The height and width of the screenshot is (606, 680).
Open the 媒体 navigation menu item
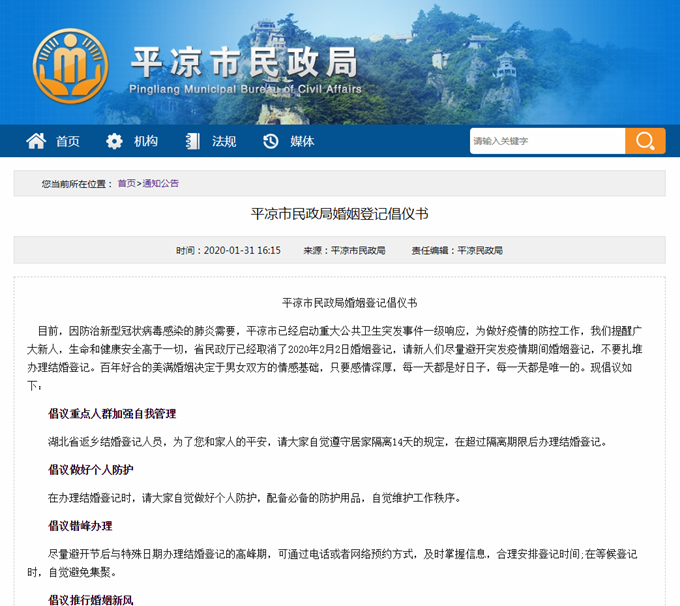[302, 141]
